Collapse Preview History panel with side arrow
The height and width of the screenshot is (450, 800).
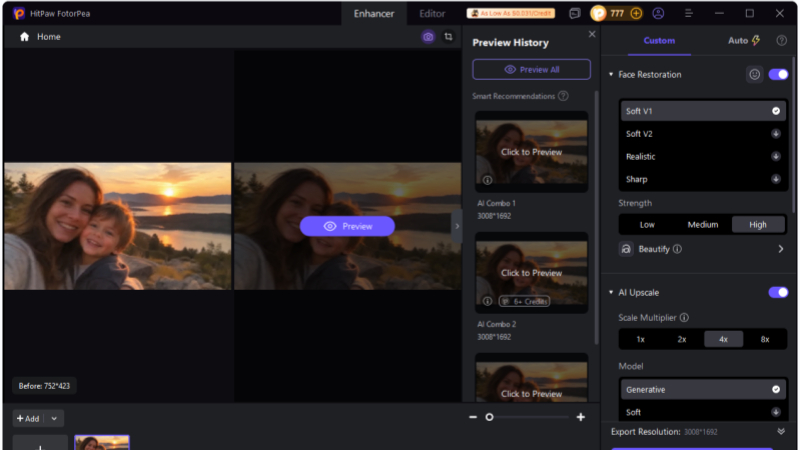point(457,226)
